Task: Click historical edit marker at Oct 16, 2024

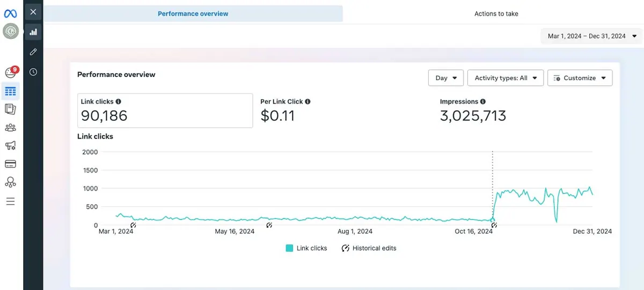Action: coord(493,226)
